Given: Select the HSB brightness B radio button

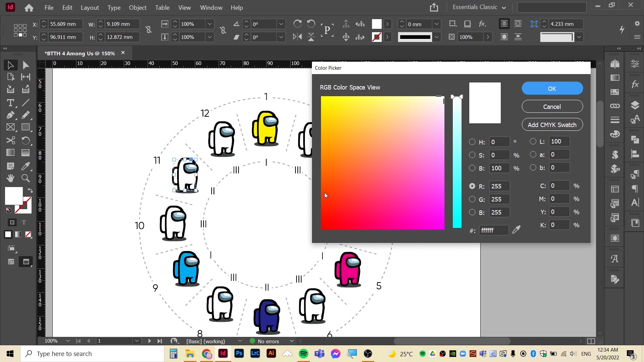Looking at the screenshot, I should [472, 168].
